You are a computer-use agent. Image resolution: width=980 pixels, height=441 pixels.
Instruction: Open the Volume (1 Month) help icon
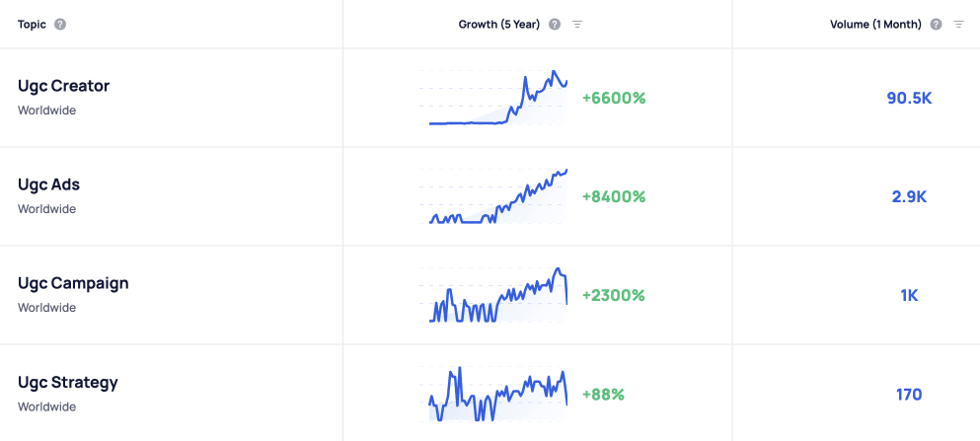click(x=936, y=25)
